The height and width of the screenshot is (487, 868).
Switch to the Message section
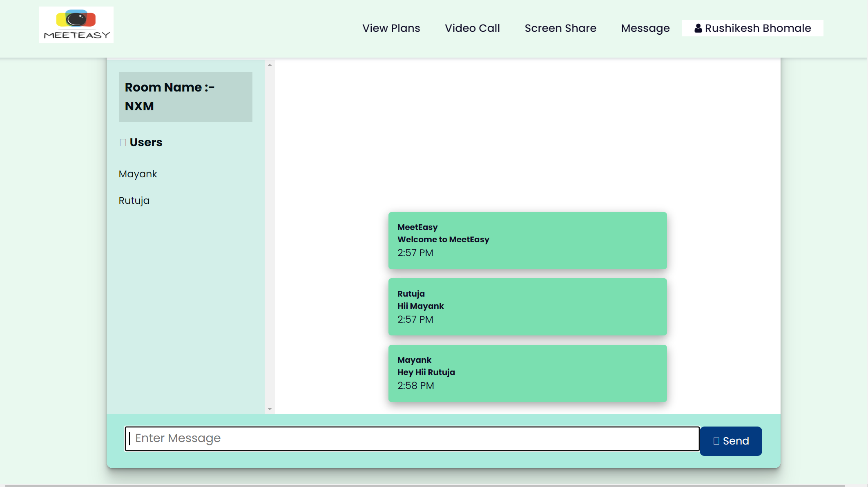pyautogui.click(x=645, y=28)
